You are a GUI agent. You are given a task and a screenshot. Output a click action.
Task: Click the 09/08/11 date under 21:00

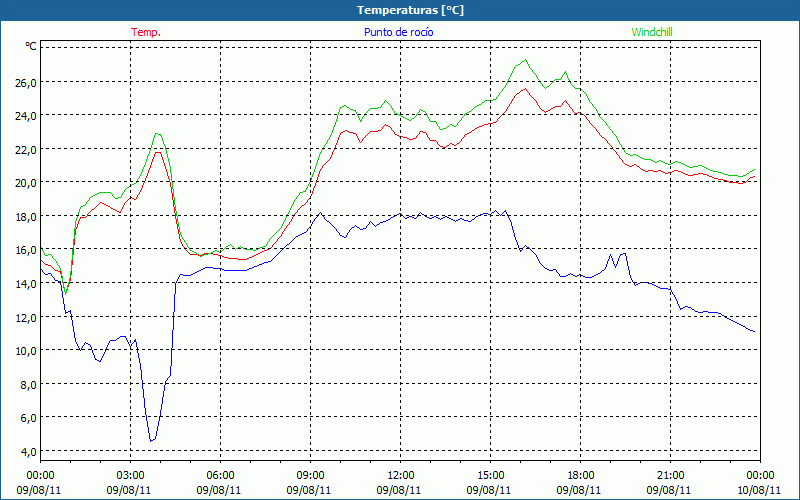[x=669, y=490]
